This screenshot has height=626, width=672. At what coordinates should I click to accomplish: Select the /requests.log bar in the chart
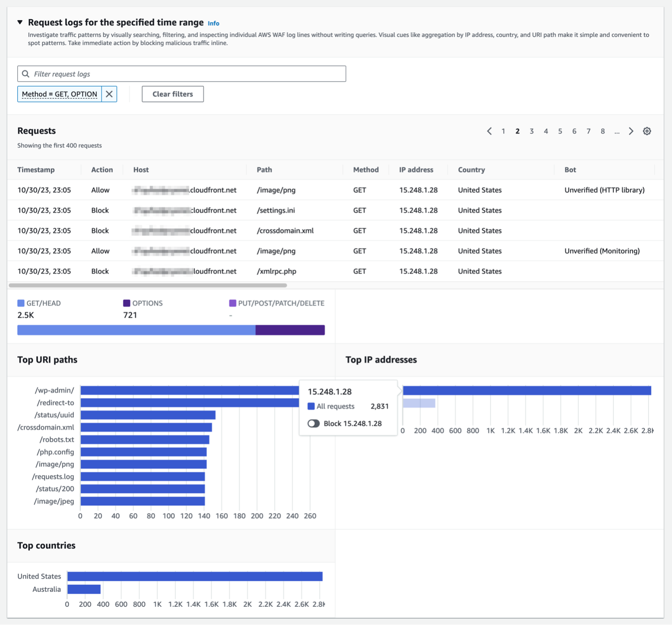click(143, 477)
